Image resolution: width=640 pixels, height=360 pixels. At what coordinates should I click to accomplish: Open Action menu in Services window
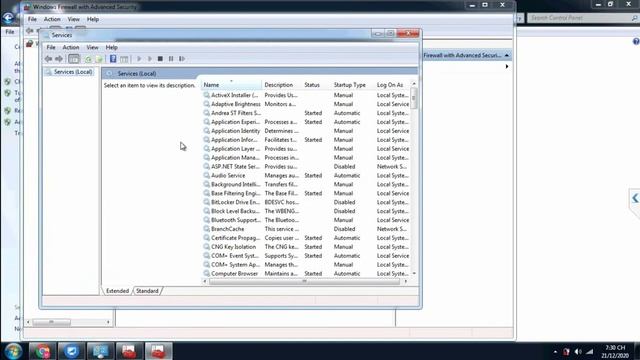click(71, 47)
